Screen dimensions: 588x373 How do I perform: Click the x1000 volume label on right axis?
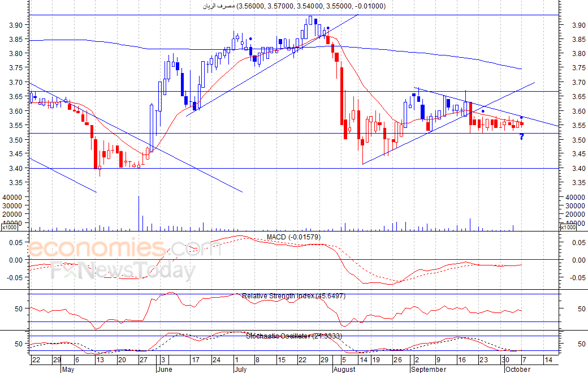568,227
